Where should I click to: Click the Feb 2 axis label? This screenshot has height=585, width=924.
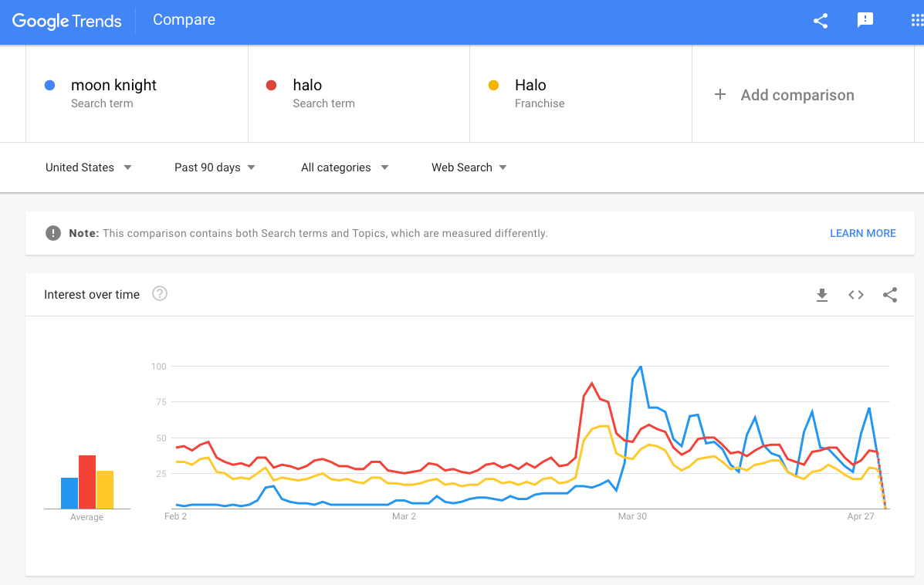point(175,516)
